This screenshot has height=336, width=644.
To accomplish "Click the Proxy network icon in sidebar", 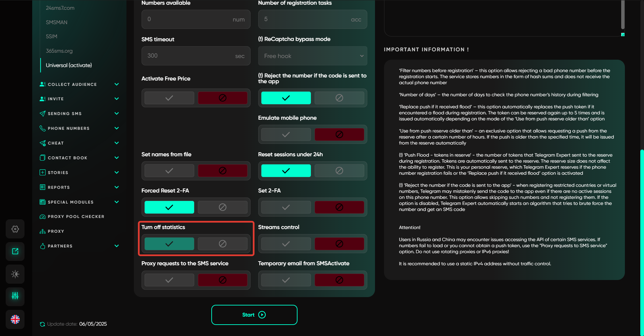I will (43, 231).
